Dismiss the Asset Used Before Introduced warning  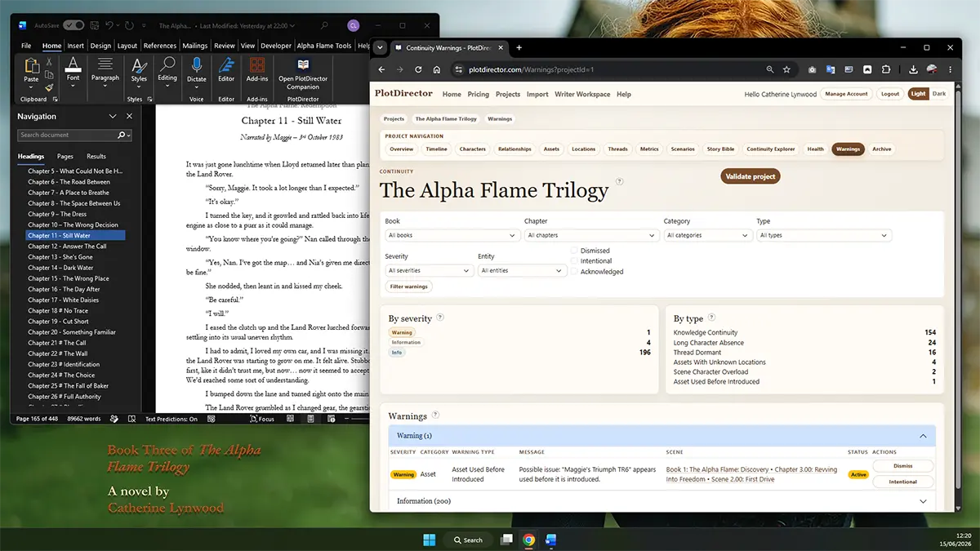[902, 466]
